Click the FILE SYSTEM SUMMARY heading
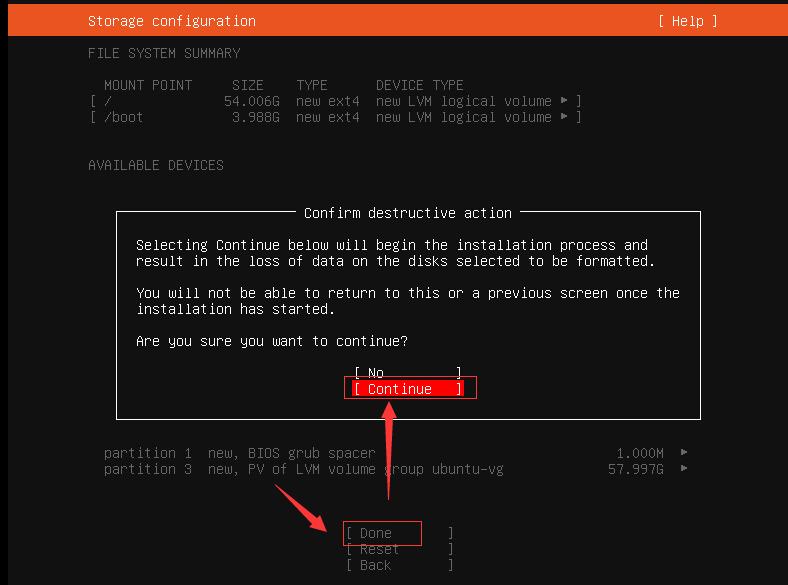The image size is (788, 585). click(164, 53)
